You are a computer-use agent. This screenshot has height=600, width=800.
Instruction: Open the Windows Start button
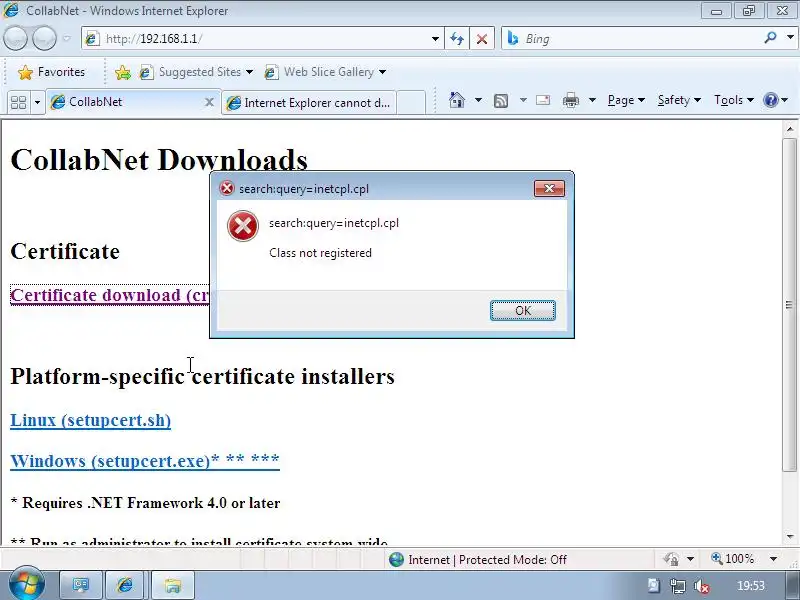click(26, 584)
